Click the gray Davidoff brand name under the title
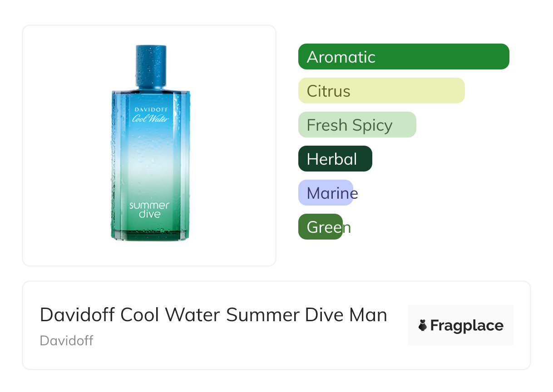Viewport: 553px width, 392px height. (x=66, y=341)
